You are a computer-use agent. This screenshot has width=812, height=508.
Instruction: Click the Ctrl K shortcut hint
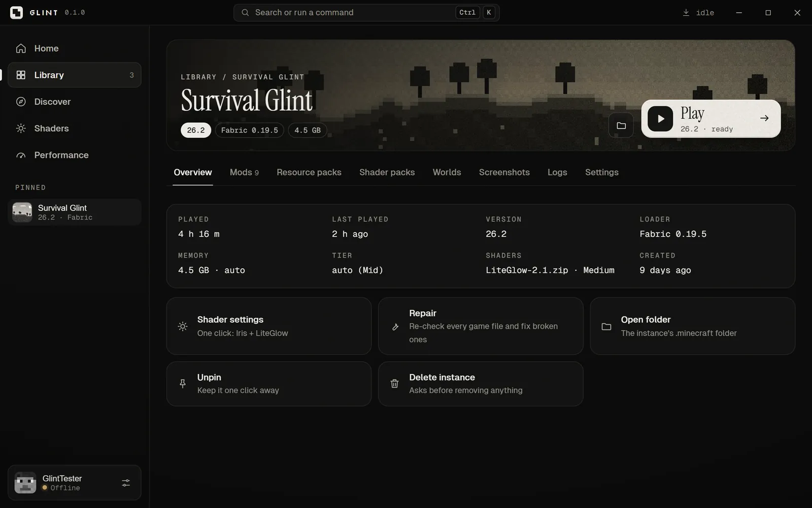point(476,13)
